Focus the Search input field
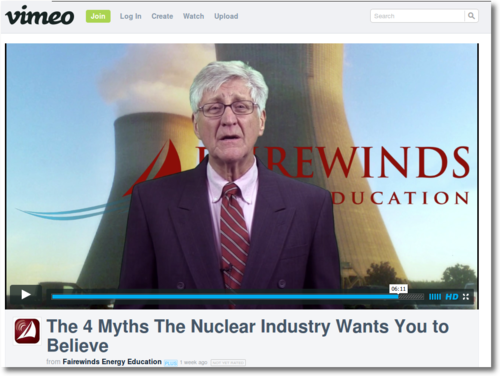This screenshot has height=376, width=500. pos(417,16)
